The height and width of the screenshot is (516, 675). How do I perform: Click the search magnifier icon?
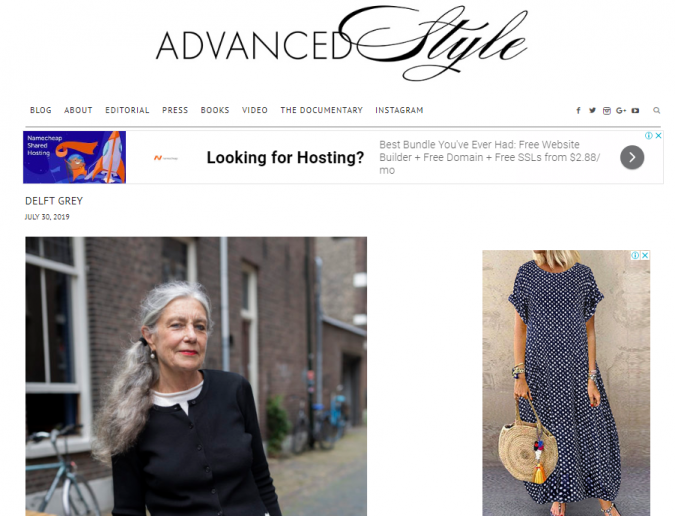(x=656, y=111)
